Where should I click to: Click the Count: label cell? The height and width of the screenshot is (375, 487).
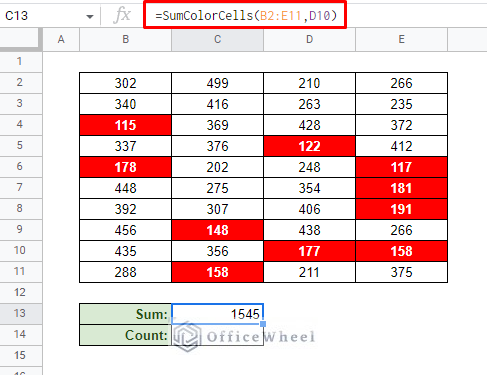click(x=125, y=335)
